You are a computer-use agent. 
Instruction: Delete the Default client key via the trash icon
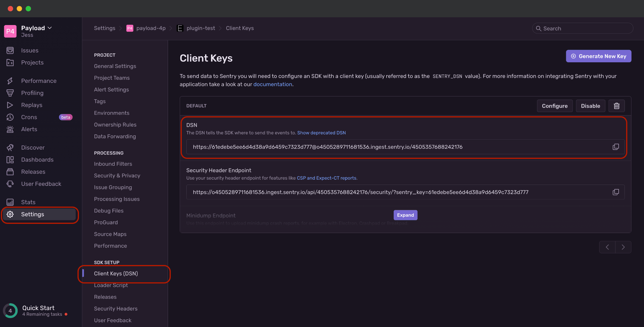click(x=617, y=106)
